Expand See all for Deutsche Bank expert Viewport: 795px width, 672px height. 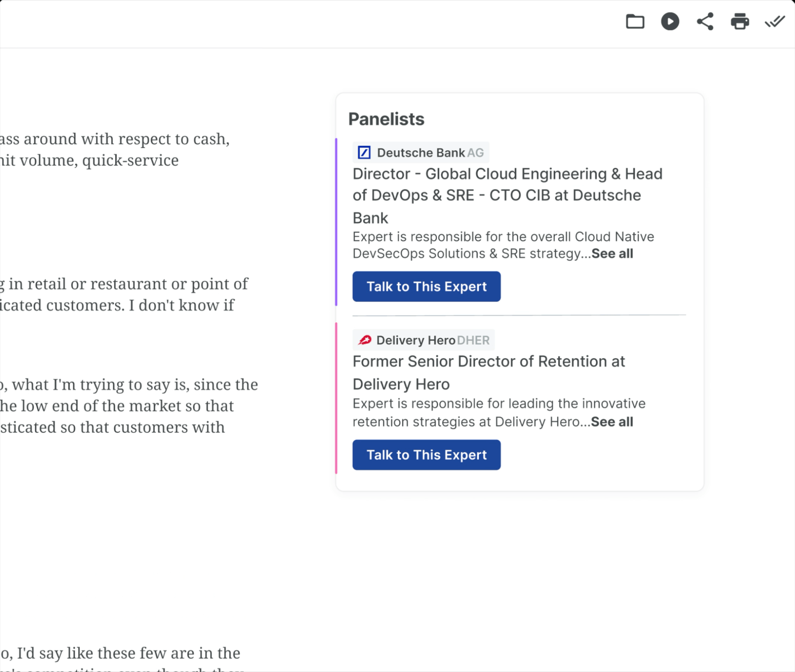pos(612,254)
